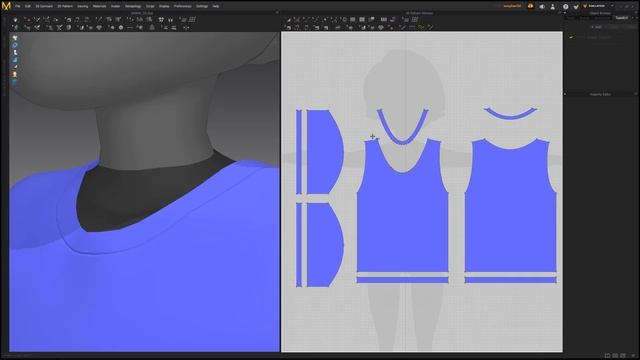Screen dimensions: 640x360
Task: Click the speaker announcement icon in title bar
Action: (x=542, y=7)
